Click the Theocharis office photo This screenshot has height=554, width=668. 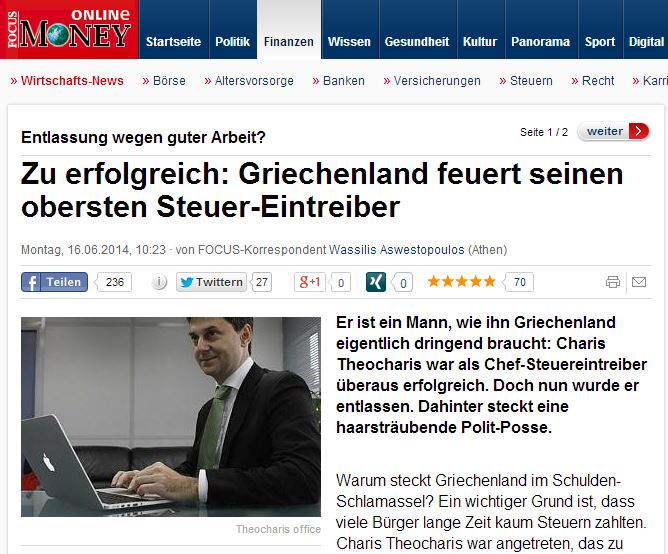[x=171, y=417]
